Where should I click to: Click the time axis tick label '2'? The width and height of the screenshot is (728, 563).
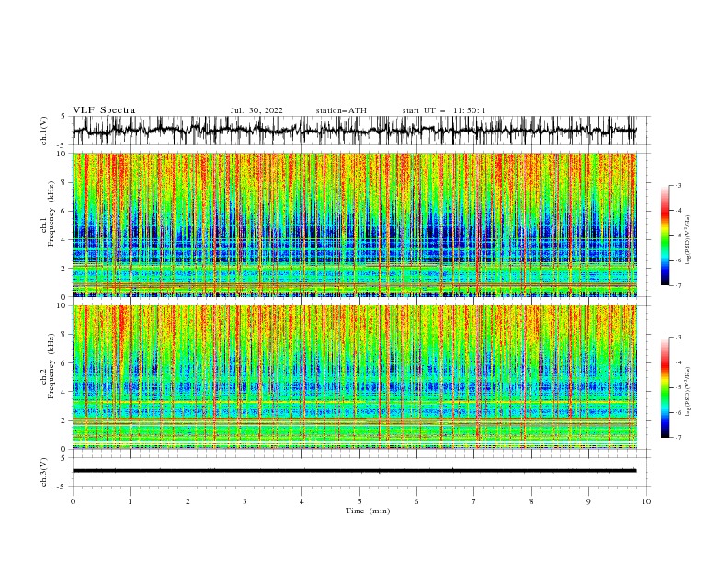coord(188,501)
